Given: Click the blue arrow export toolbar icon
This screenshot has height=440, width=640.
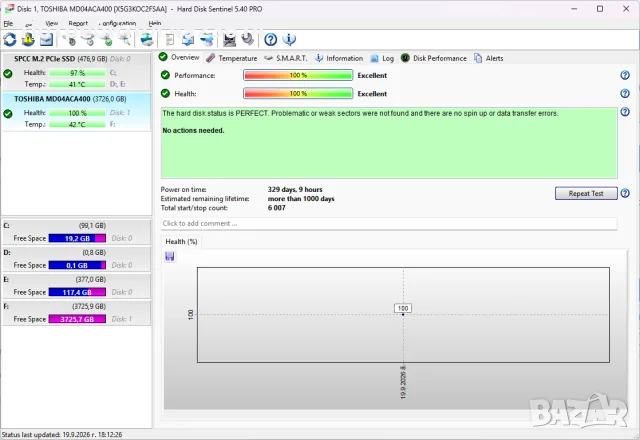Looking at the screenshot, I should click(x=207, y=40).
